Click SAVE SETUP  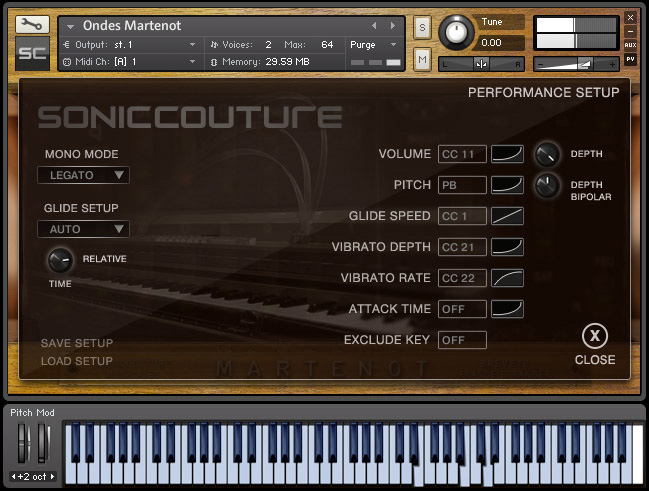point(77,343)
